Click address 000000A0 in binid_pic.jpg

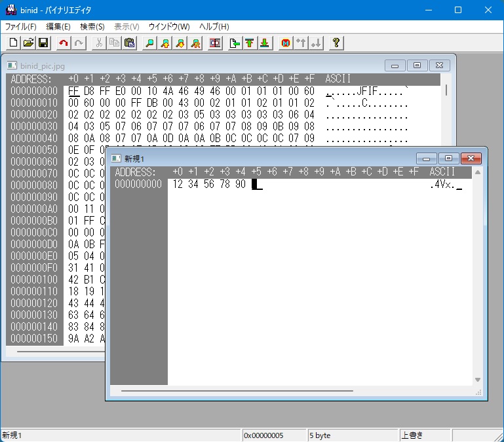click(x=34, y=209)
